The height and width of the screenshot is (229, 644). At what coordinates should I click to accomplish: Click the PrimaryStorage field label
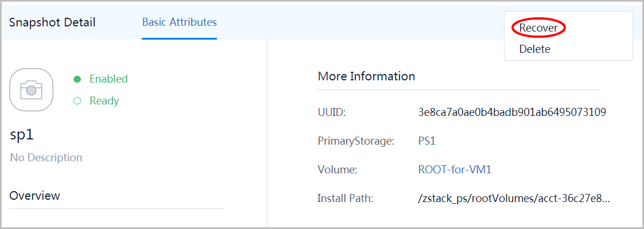coord(356,142)
